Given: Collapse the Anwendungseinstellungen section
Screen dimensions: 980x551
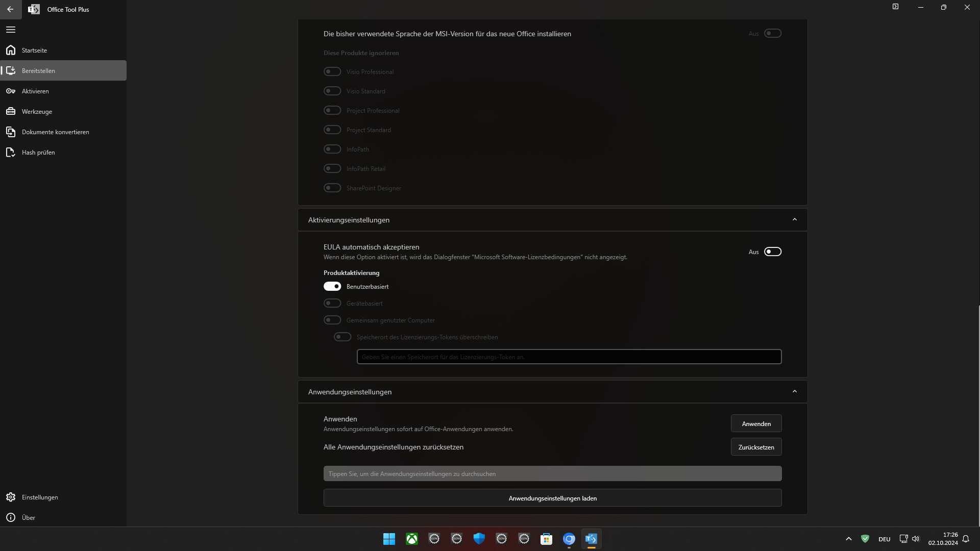Looking at the screenshot, I should point(794,391).
